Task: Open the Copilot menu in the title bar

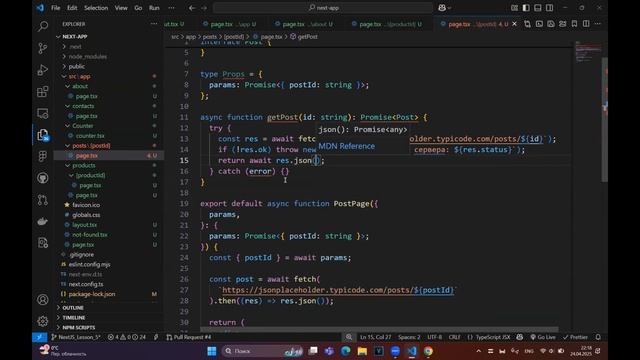Action: pyautogui.click(x=444, y=8)
